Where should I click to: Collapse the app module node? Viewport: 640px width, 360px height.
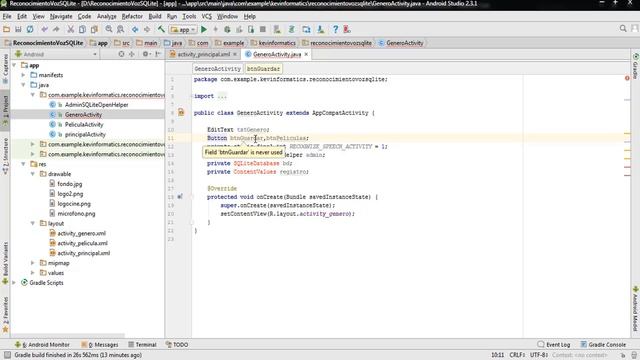click(14, 65)
